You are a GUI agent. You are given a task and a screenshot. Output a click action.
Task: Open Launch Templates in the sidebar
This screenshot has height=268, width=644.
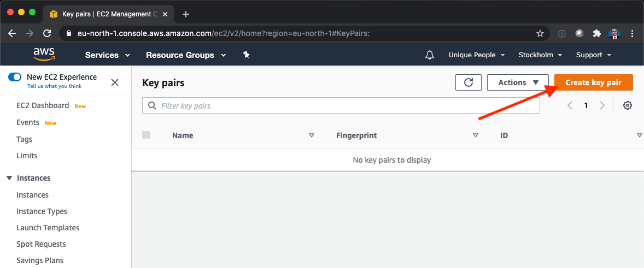click(48, 228)
